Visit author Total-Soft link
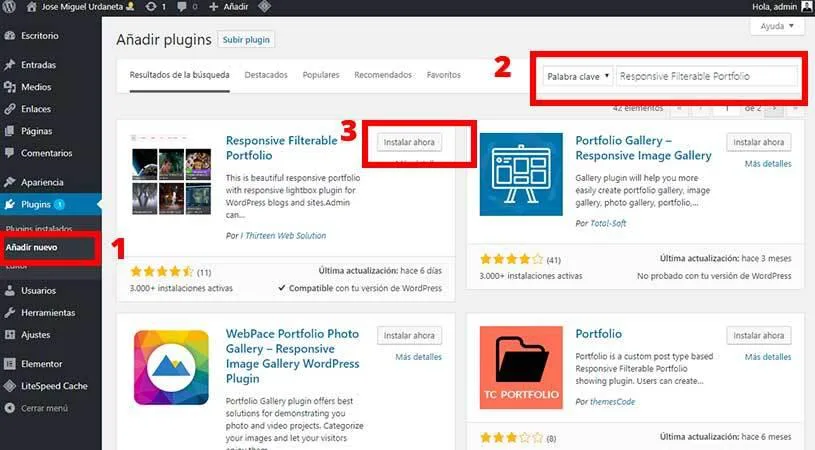The width and height of the screenshot is (815, 450). pyautogui.click(x=608, y=223)
